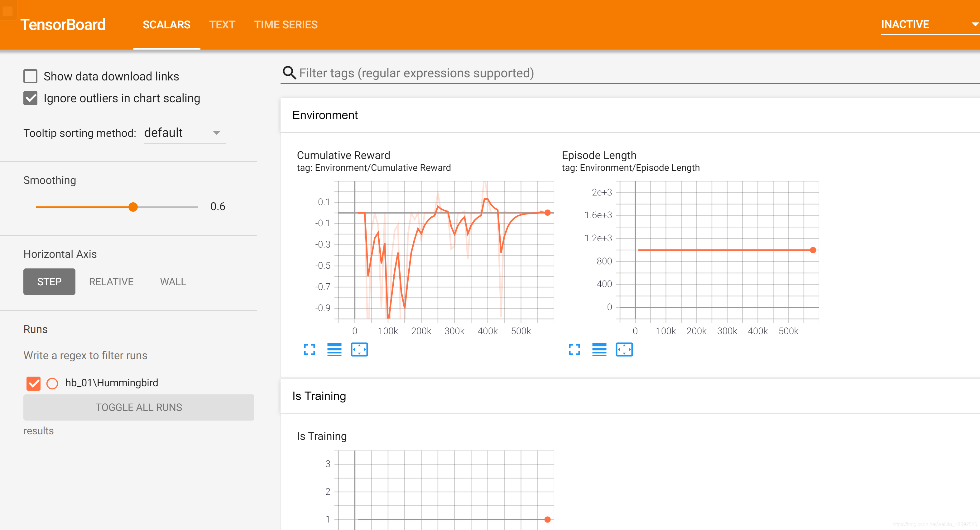Click the results log directory text

pos(38,431)
